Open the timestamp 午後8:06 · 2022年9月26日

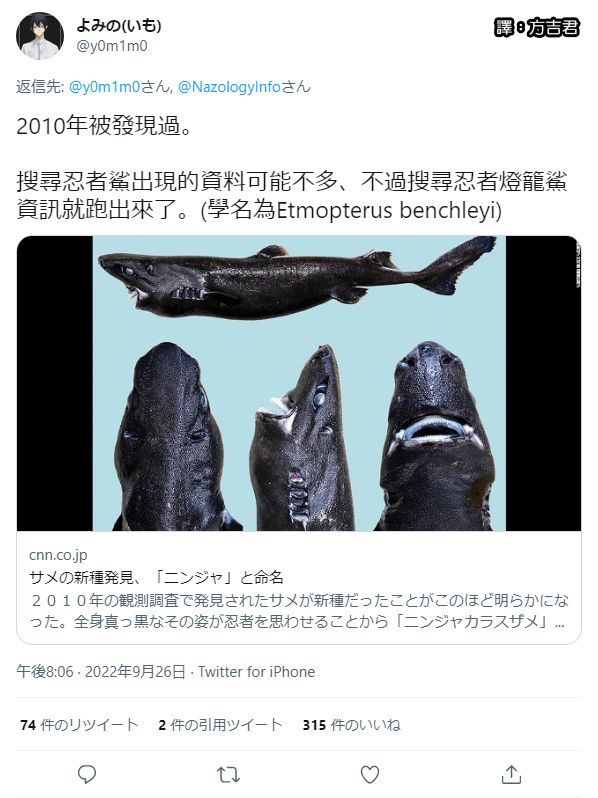[101, 672]
